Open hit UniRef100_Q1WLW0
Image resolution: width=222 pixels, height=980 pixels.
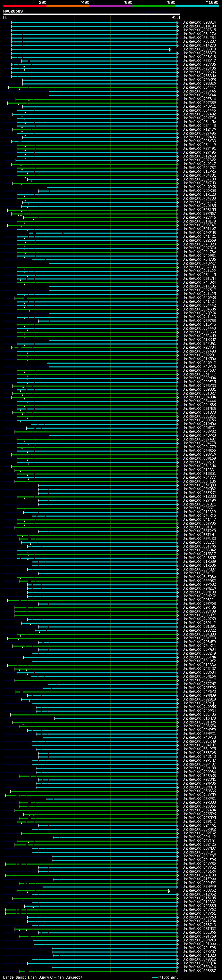199,26
